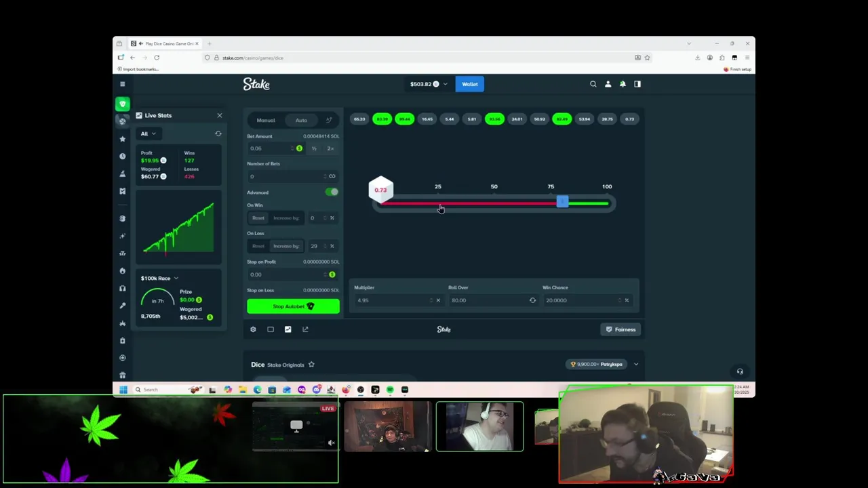
Task: Select Reset for On Loss
Action: coord(258,246)
